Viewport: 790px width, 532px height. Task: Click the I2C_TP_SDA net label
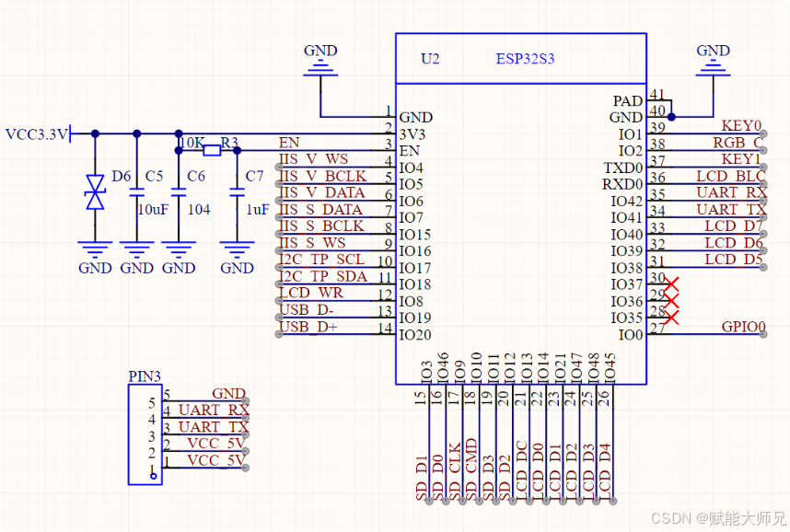pyautogui.click(x=323, y=276)
